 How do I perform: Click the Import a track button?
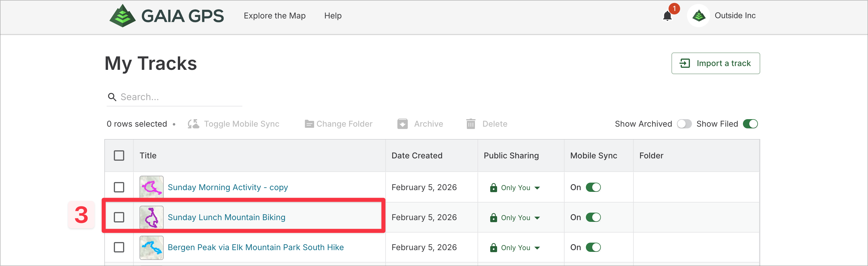click(x=715, y=63)
